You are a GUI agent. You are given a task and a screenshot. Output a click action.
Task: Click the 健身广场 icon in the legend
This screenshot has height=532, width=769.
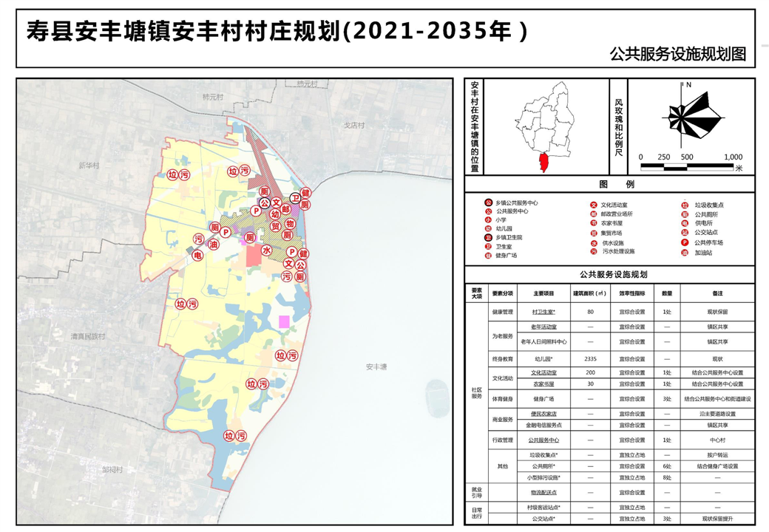click(488, 256)
